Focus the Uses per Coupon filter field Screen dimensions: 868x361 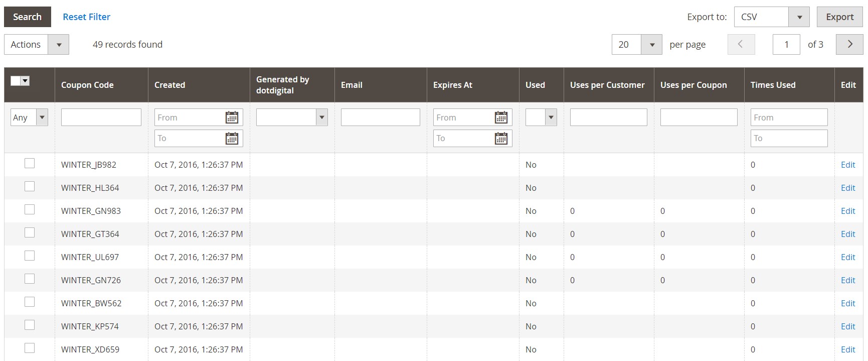pos(699,117)
